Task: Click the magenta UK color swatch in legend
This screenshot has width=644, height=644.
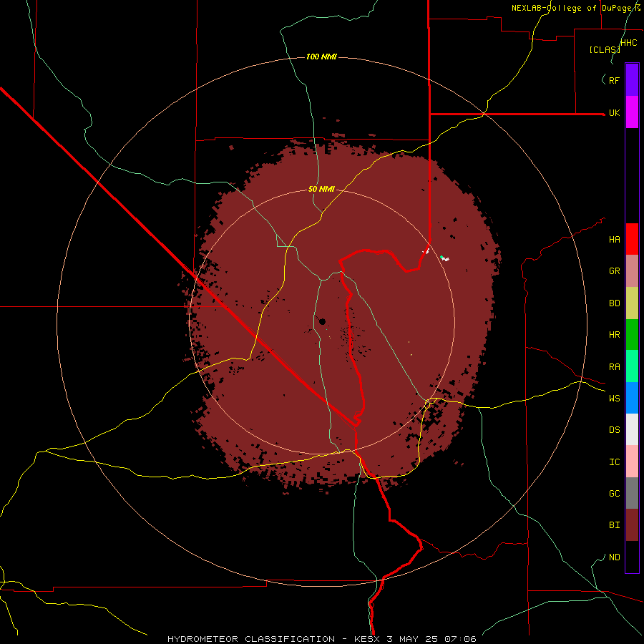Action: [632, 112]
